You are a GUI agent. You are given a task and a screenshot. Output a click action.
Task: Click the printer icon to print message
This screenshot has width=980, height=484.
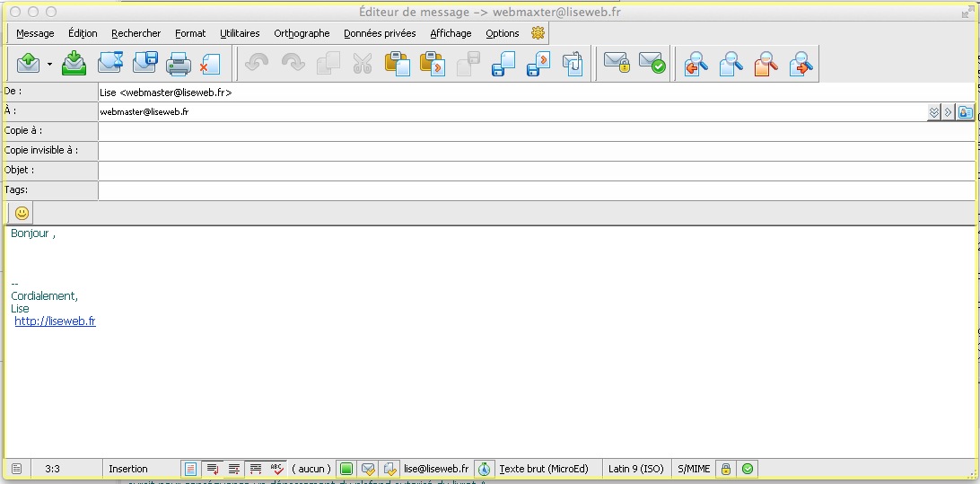pos(179,64)
